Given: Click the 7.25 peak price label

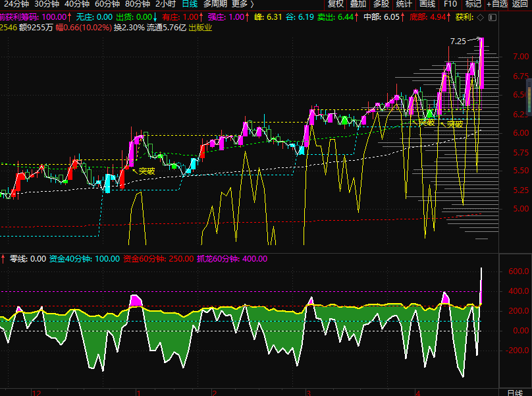Looking at the screenshot, I should pyautogui.click(x=458, y=42).
